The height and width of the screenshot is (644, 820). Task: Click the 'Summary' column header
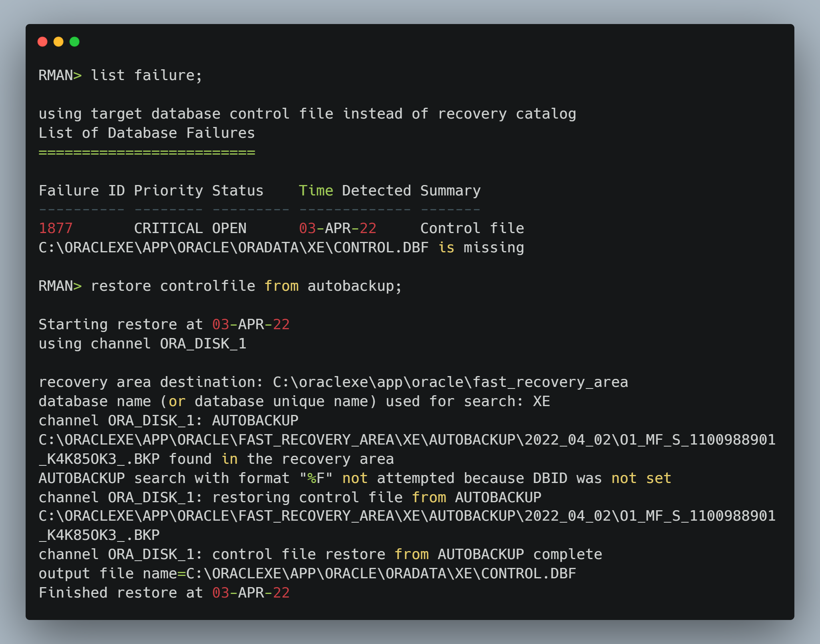450,191
